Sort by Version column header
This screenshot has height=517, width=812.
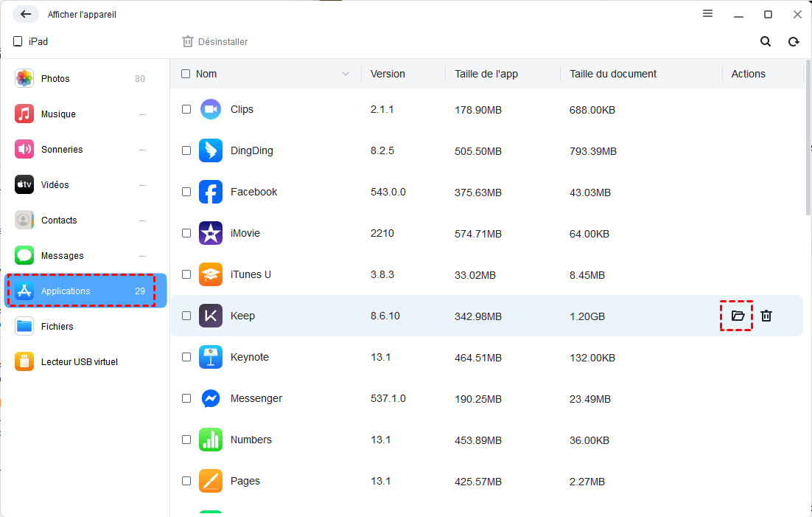point(388,74)
